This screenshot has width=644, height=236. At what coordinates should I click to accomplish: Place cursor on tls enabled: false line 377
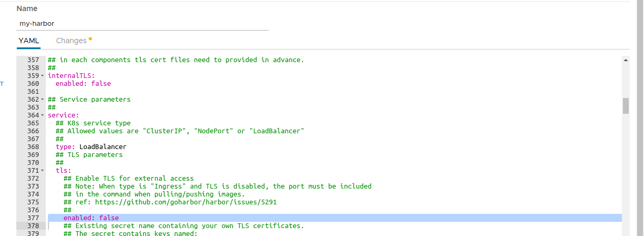click(91, 218)
